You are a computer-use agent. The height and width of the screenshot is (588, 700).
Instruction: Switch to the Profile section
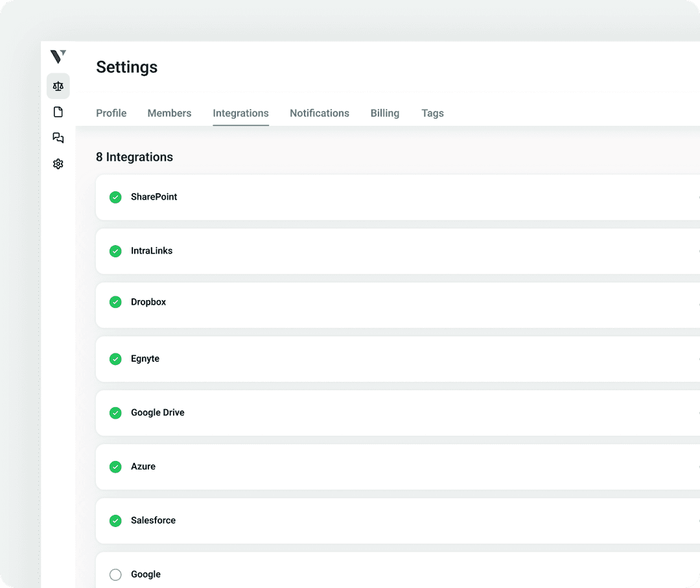point(111,113)
